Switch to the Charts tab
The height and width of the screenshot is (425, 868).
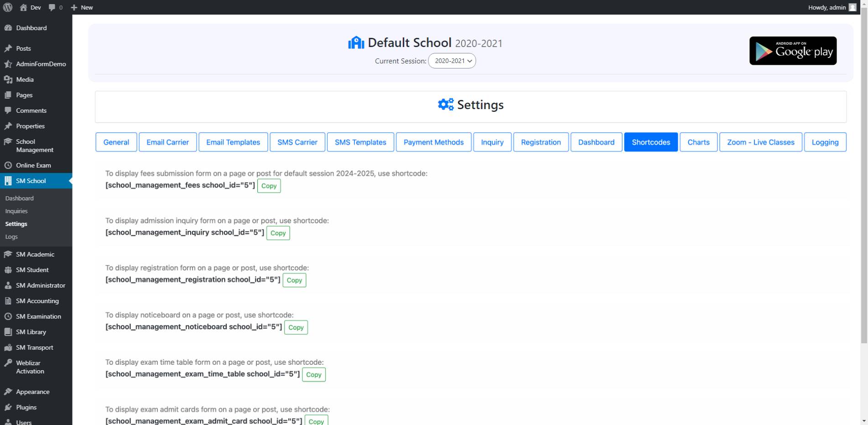tap(698, 142)
